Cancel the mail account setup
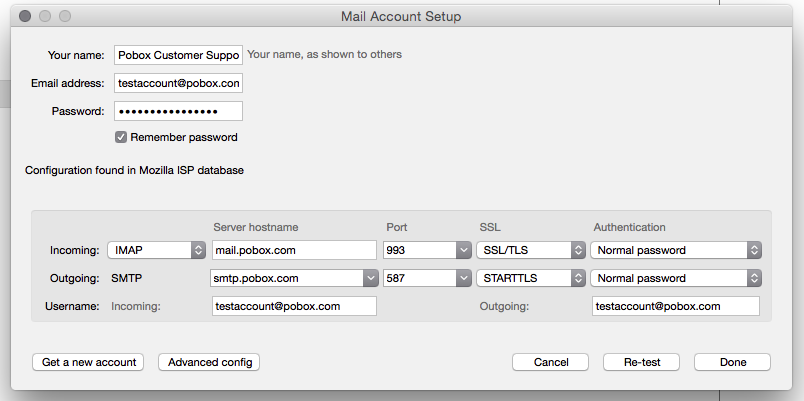 [550, 362]
